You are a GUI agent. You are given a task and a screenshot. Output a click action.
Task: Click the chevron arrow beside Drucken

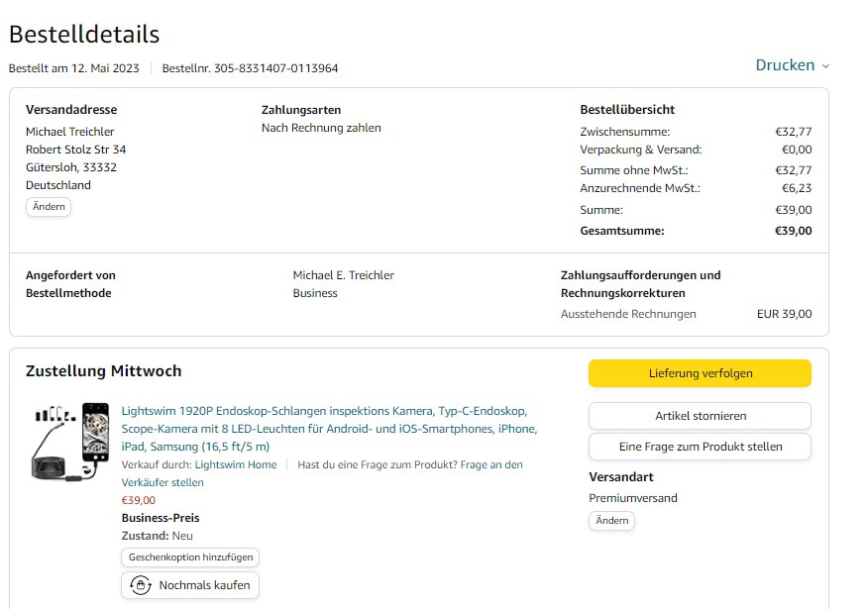point(825,66)
